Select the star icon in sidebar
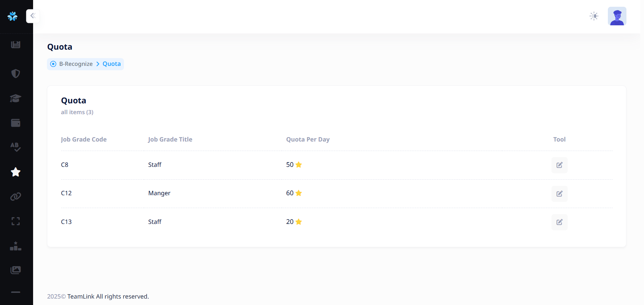Screen dimensions: 644x305 point(16,172)
